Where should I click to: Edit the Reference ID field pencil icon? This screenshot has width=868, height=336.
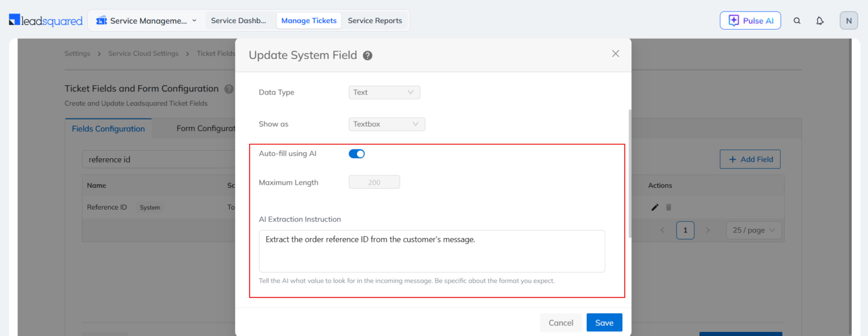click(654, 207)
